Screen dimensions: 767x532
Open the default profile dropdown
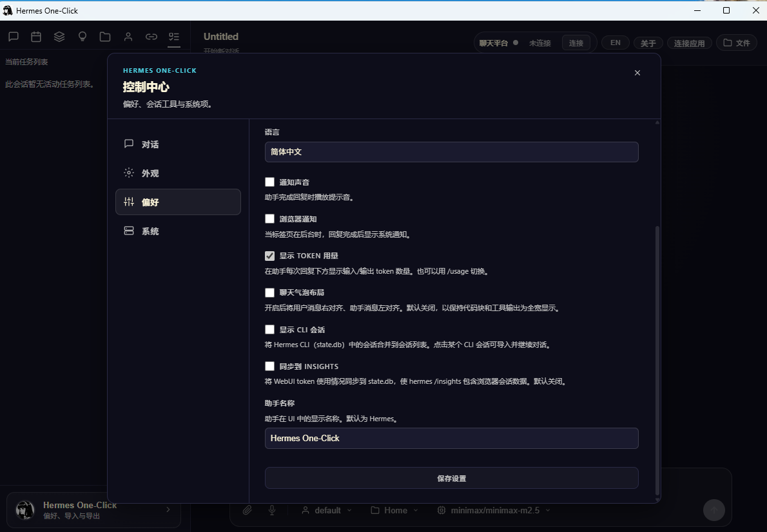[326, 510]
